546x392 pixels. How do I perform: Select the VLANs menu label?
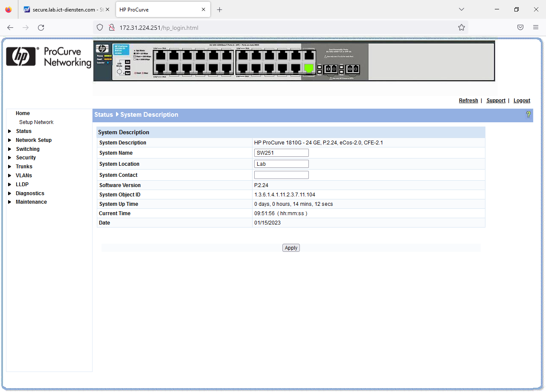(24, 176)
